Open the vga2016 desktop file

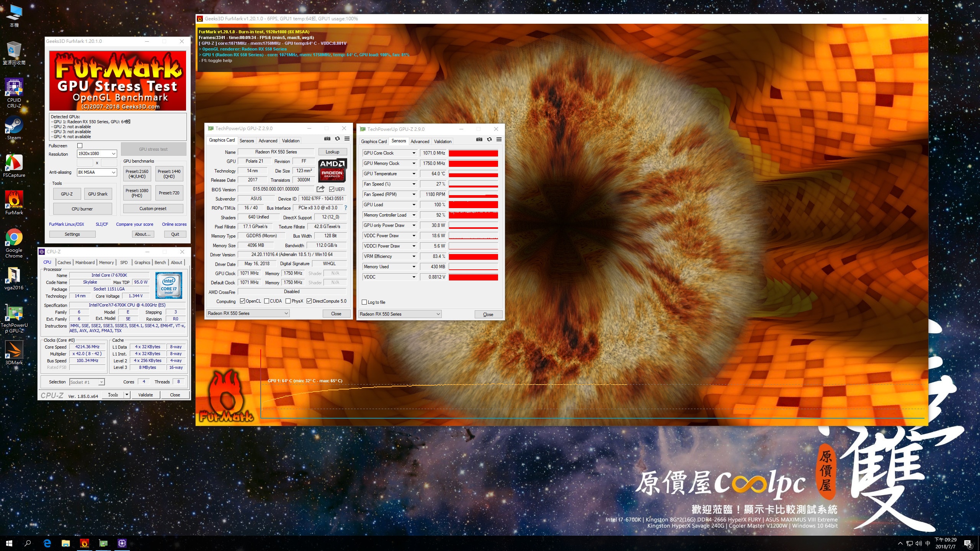14,278
